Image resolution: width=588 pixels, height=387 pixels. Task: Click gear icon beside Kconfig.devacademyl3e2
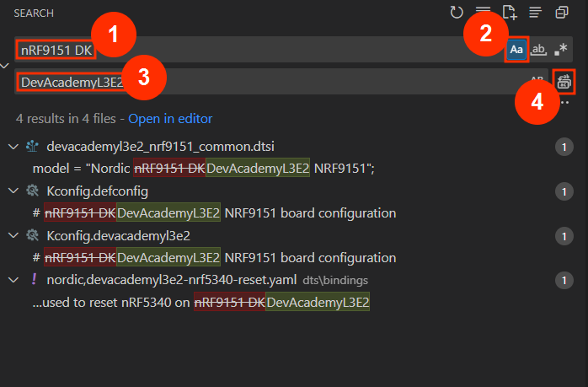point(32,235)
